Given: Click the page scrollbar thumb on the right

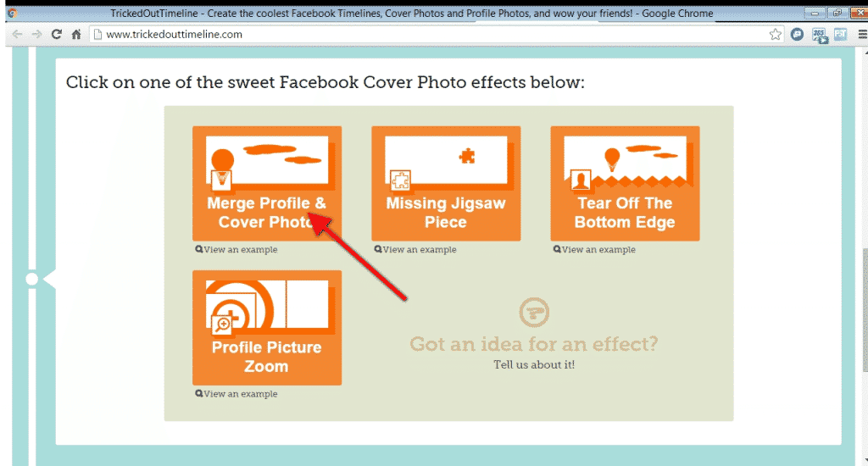Looking at the screenshot, I should [x=865, y=310].
